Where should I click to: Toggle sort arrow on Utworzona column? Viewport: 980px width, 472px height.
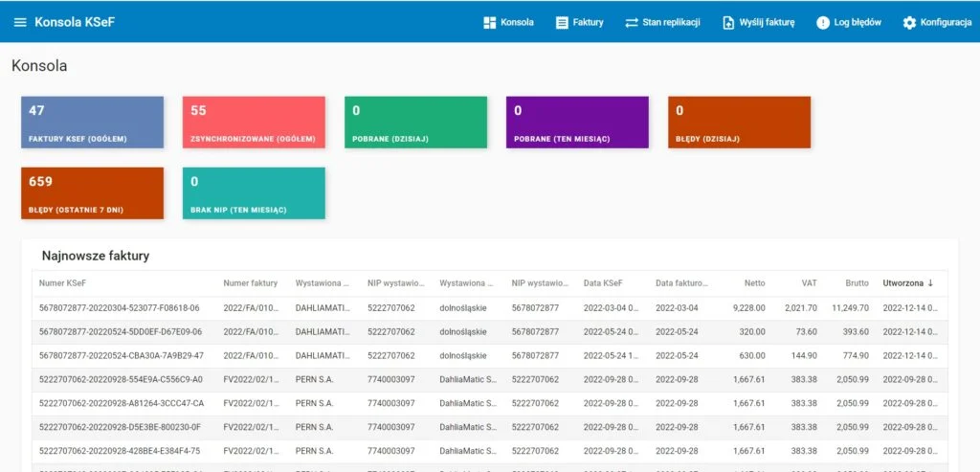pos(930,283)
